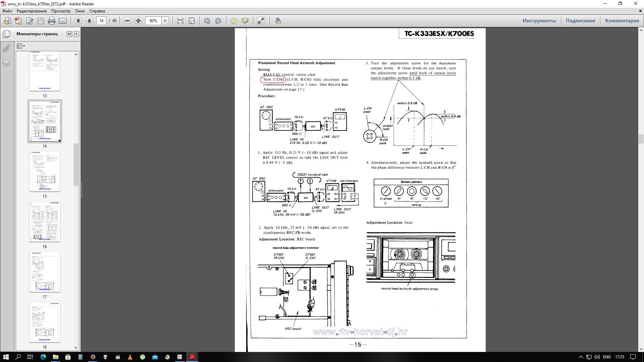Click the zoom in plus button
The height and width of the screenshot is (362, 644).
pyautogui.click(x=138, y=21)
